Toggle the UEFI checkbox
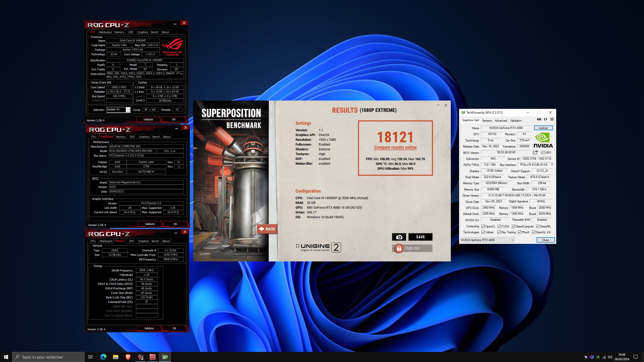Image resolution: width=644 pixels, height=362 pixels. pyautogui.click(x=543, y=153)
